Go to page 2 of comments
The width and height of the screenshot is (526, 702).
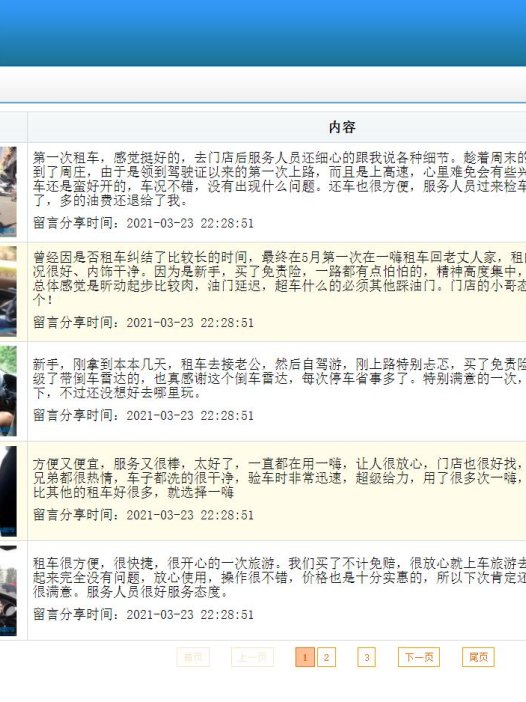(x=326, y=657)
